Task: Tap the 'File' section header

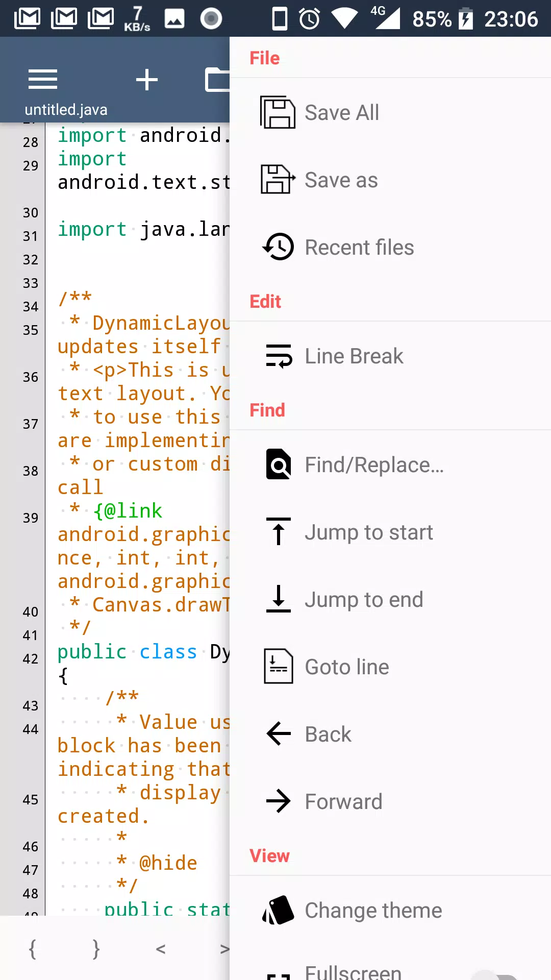Action: (x=264, y=58)
